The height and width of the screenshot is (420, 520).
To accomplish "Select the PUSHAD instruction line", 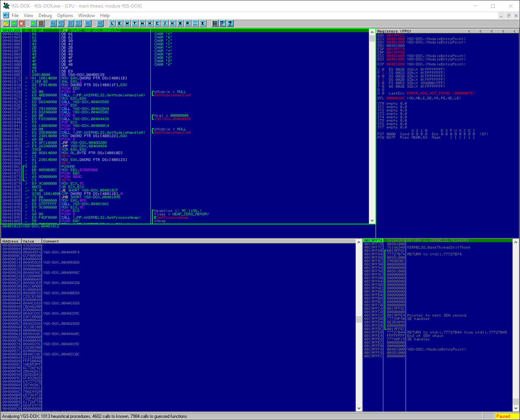I will (x=184, y=167).
